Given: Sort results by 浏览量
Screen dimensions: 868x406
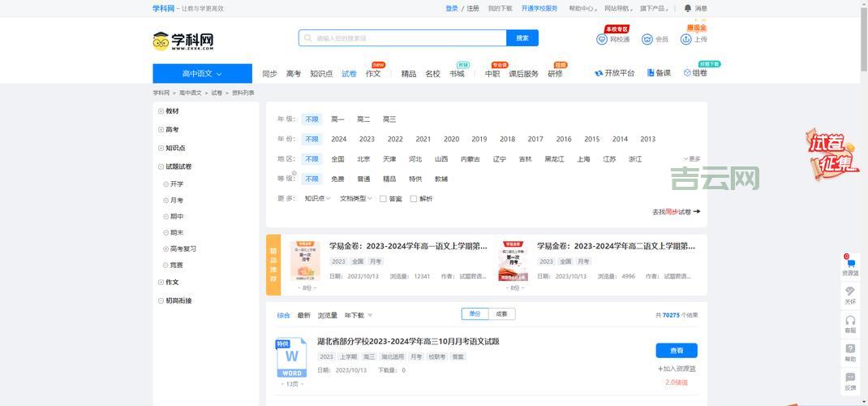Looking at the screenshot, I should tap(327, 315).
